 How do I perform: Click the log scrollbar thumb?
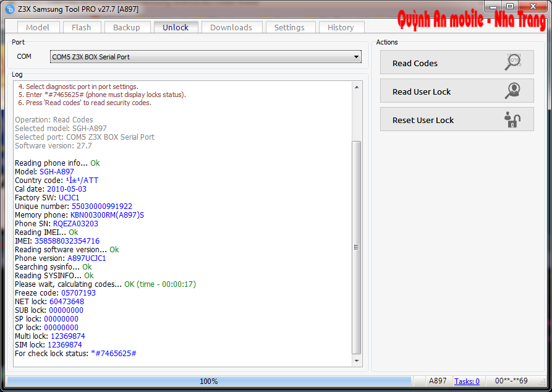coord(357,247)
